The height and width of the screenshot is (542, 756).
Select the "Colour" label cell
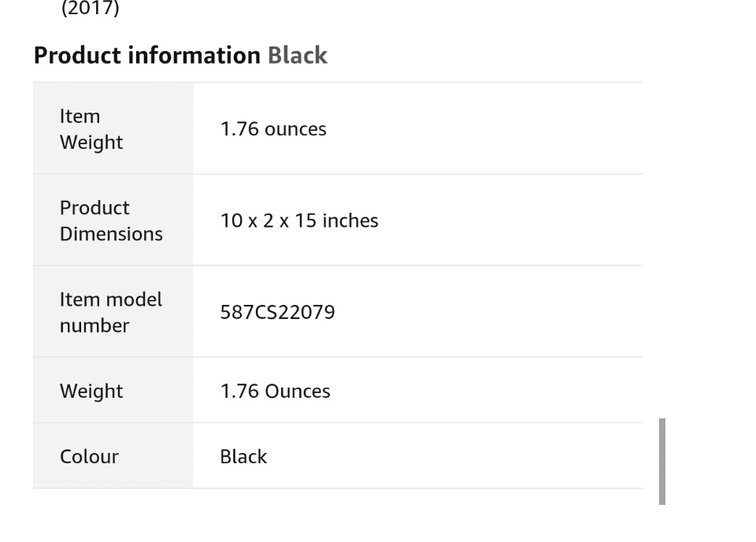tap(89, 456)
